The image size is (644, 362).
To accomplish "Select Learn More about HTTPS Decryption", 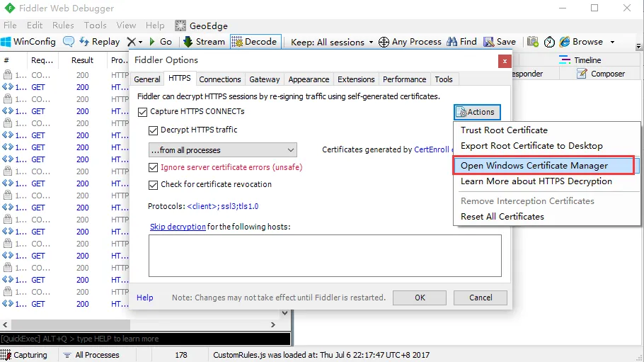I will click(536, 181).
